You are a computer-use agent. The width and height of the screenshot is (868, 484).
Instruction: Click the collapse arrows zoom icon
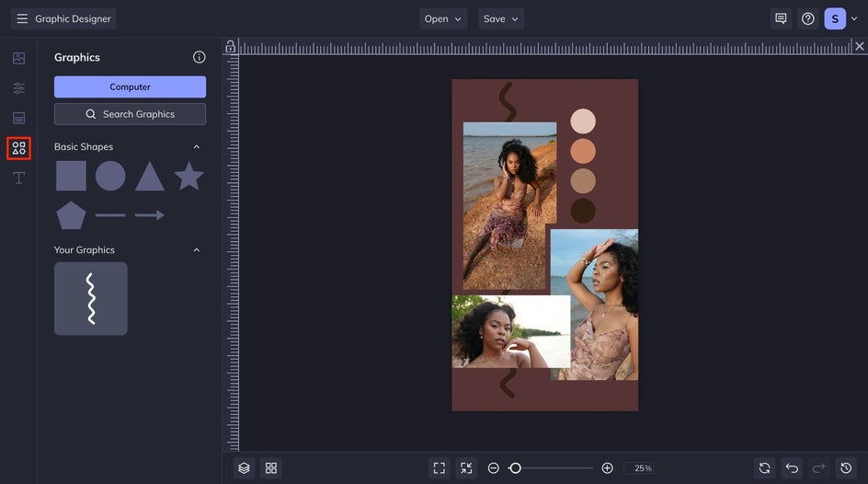pyautogui.click(x=467, y=468)
